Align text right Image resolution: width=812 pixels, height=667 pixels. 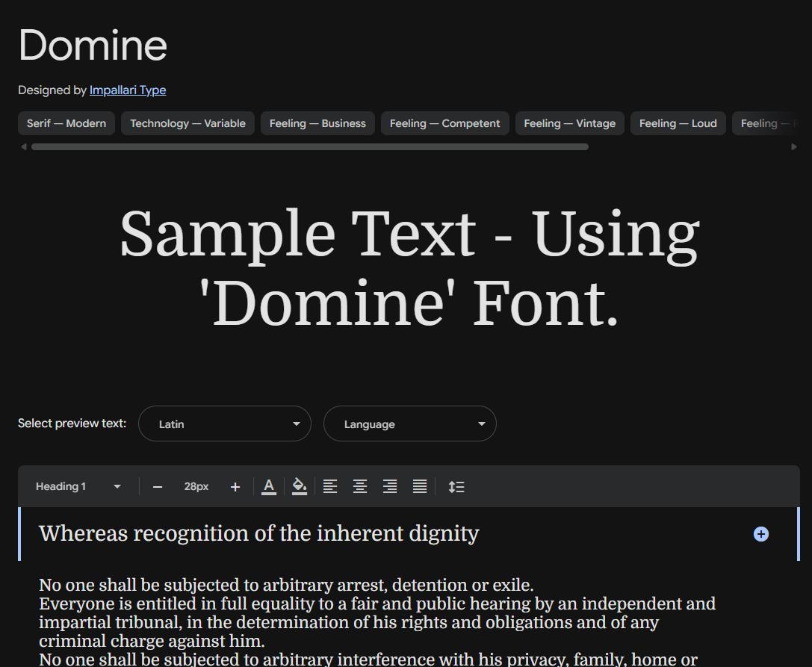390,486
